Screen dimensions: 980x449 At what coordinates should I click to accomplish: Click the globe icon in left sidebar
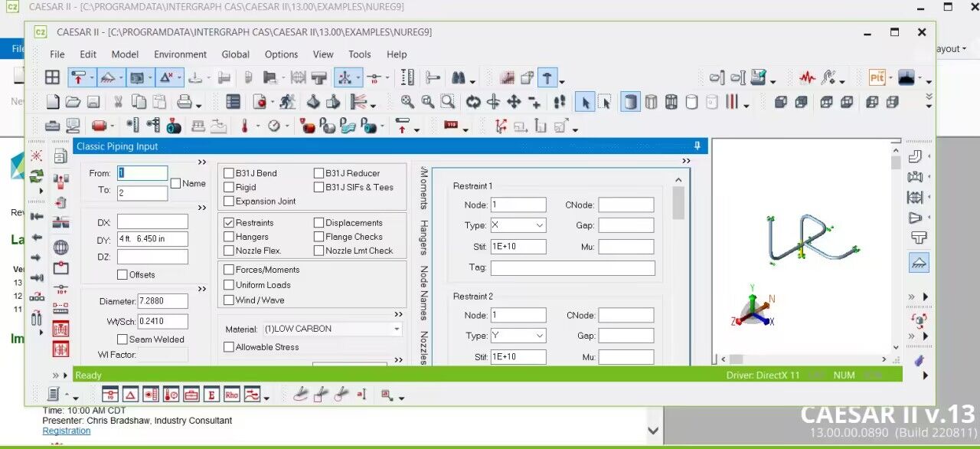(x=60, y=247)
